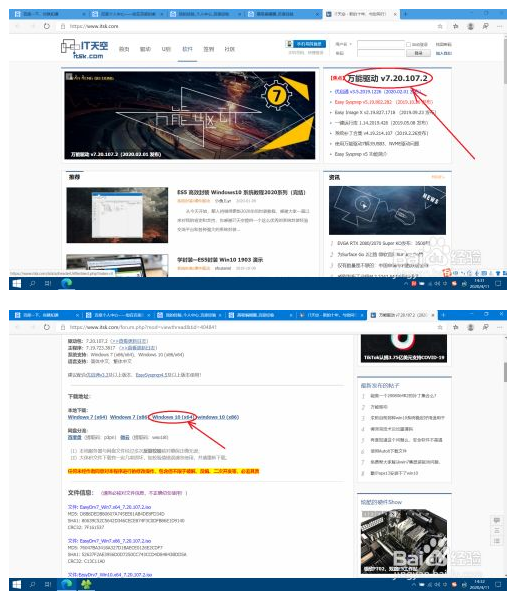
Task: Open profile avatar icon in homepage window
Action: pyautogui.click(x=471, y=26)
